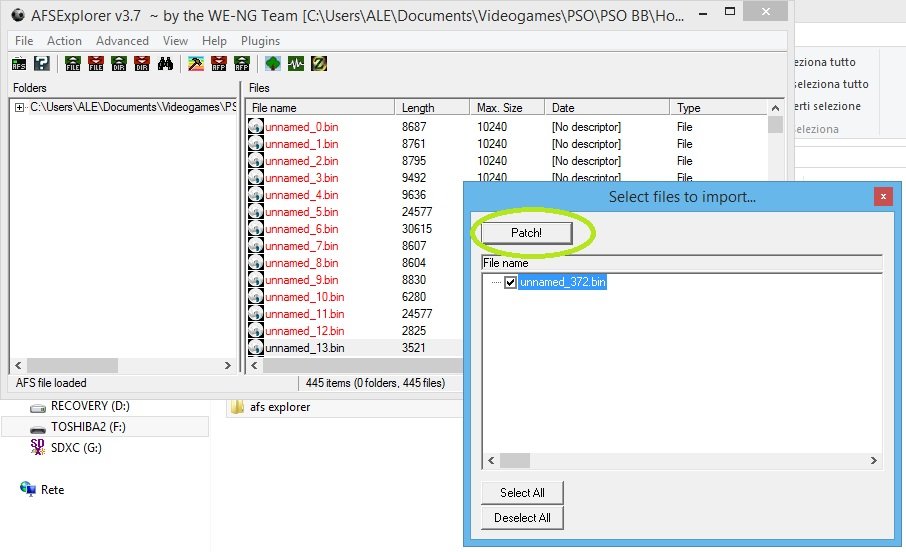Click 'erti selezione' in the Explorer window
This screenshot has width=906, height=552.
tap(827, 106)
